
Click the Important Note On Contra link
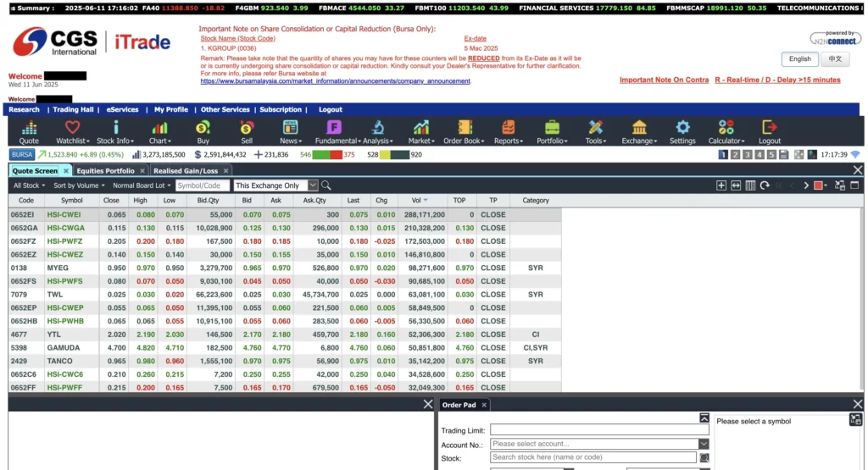coord(664,80)
